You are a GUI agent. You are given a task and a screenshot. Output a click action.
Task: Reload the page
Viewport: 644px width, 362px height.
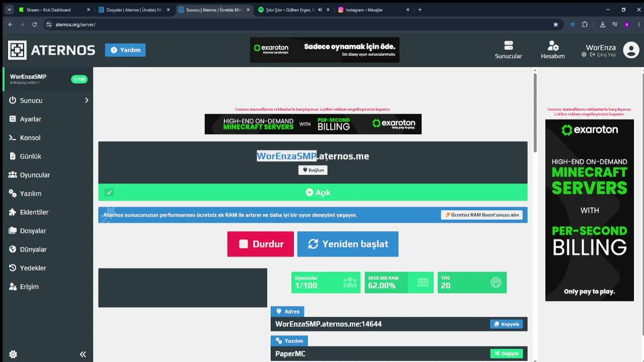coord(34,24)
